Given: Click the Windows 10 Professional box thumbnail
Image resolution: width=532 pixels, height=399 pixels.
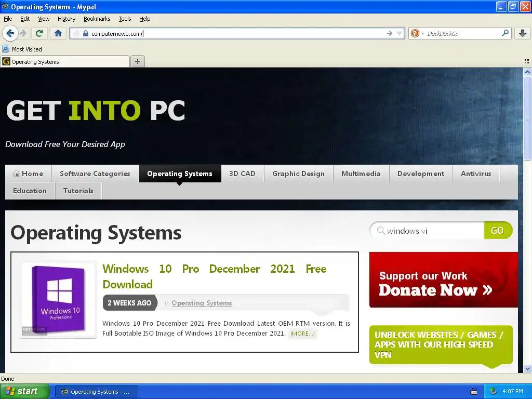Looking at the screenshot, I should tap(58, 299).
